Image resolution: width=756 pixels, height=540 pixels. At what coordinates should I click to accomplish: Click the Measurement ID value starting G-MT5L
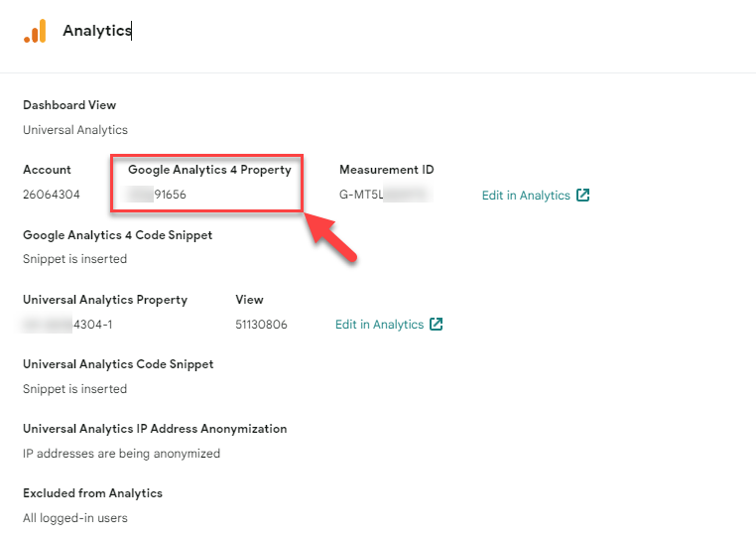point(383,195)
